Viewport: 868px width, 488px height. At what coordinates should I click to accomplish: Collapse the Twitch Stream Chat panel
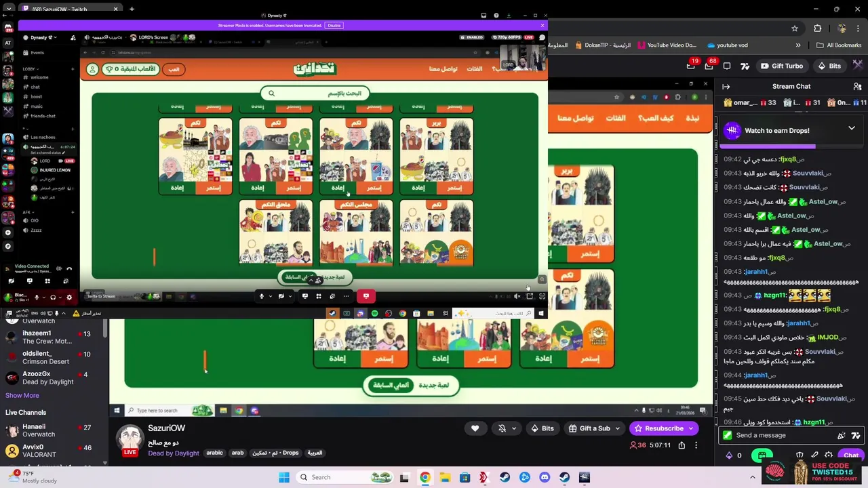coord(726,86)
